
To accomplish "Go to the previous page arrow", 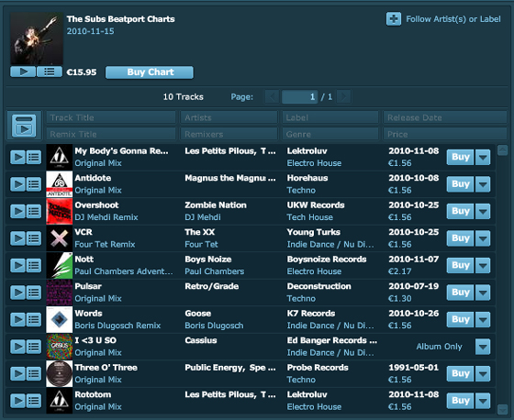I will [272, 96].
